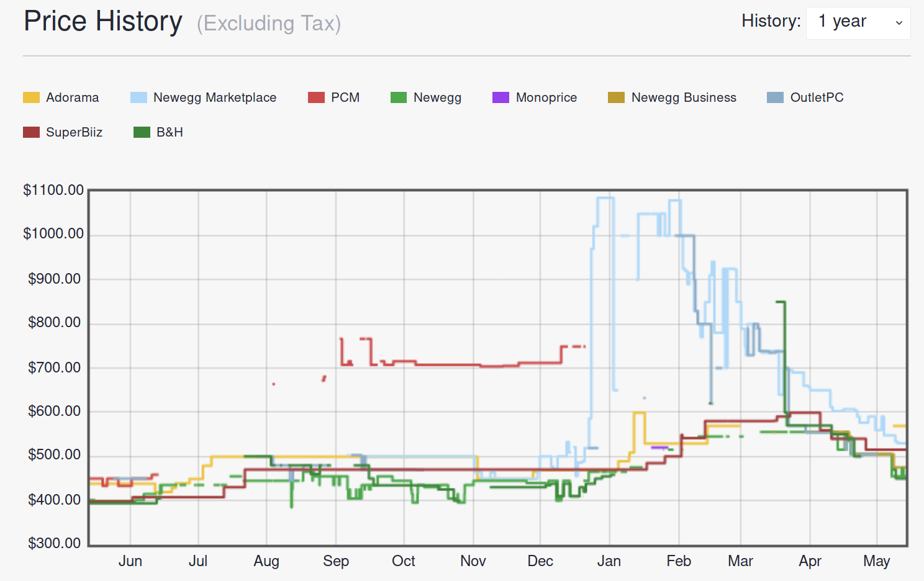
Task: Click the yellow Adorama legend swatch
Action: coord(31,97)
